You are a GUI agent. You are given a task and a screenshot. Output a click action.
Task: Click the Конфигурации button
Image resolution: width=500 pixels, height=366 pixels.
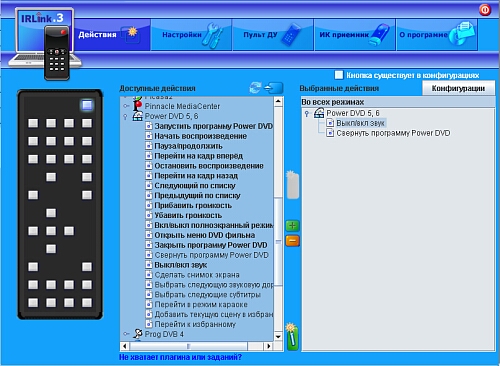(458, 88)
